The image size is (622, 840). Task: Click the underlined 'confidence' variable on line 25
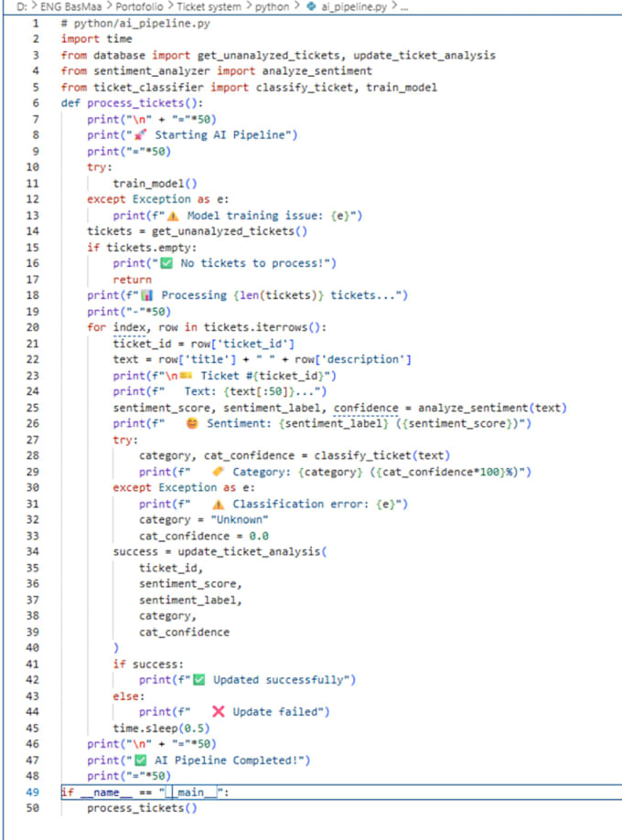(366, 408)
